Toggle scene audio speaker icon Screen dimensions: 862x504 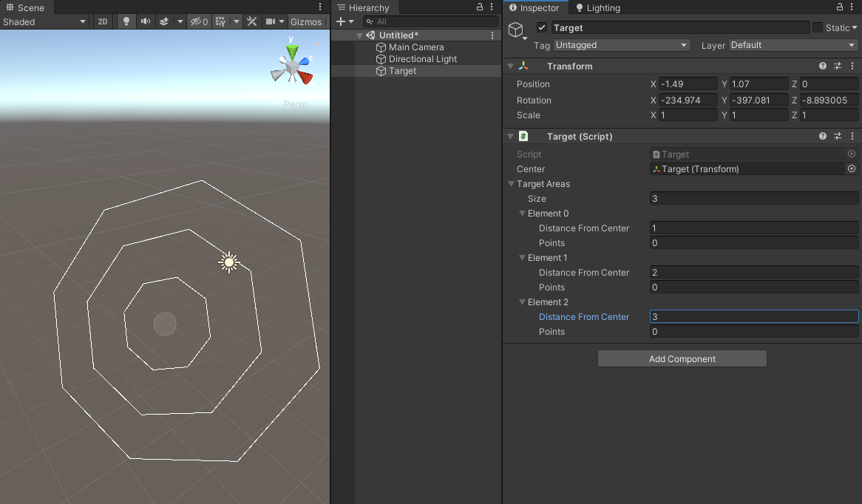146,21
